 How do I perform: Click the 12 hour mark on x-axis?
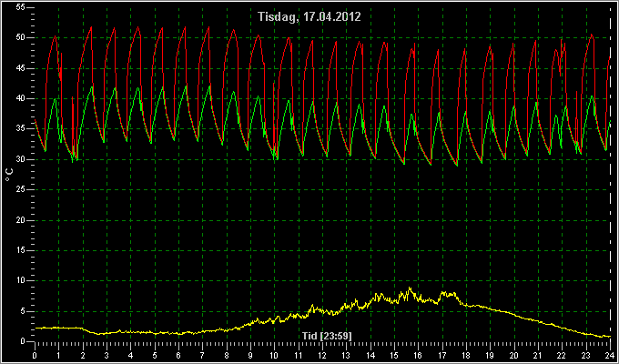pyautogui.click(x=322, y=355)
